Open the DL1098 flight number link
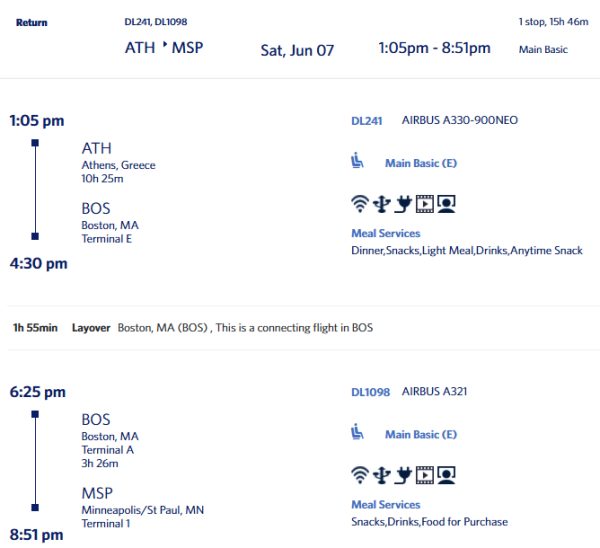Viewport: 600px width, 548px height. point(370,392)
